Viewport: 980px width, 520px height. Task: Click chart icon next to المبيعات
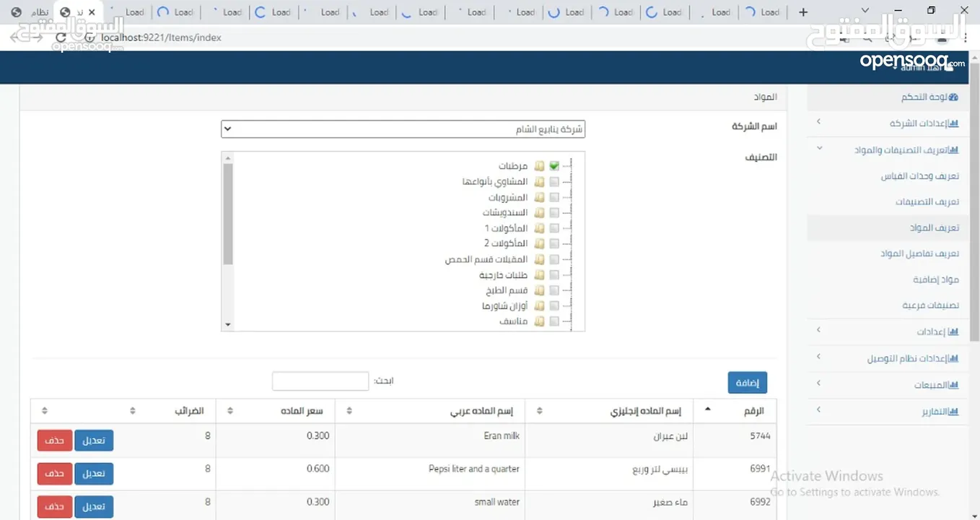click(953, 385)
